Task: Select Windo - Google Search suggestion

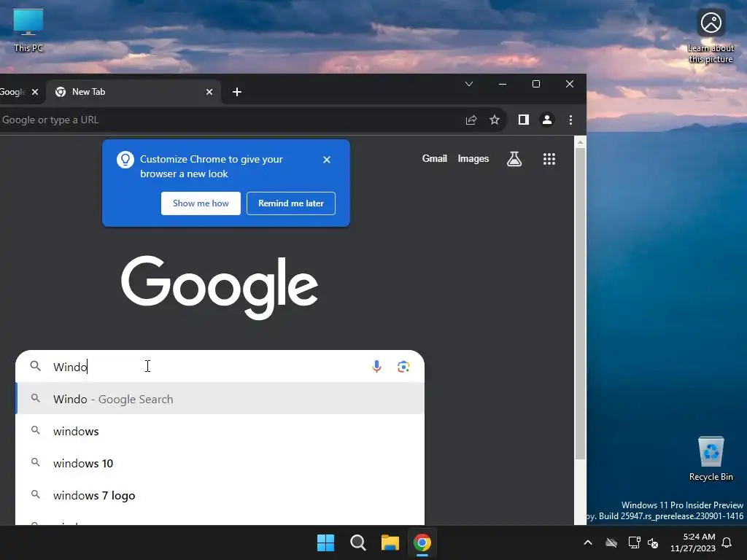Action: click(220, 399)
